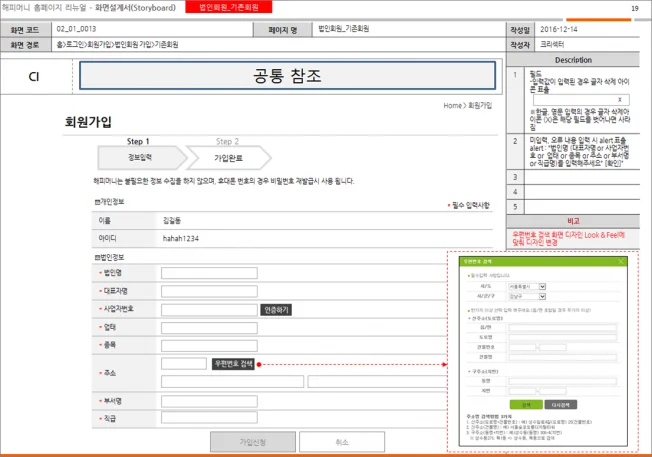Open the 시/도 dropdown in postcode popup

point(542,287)
